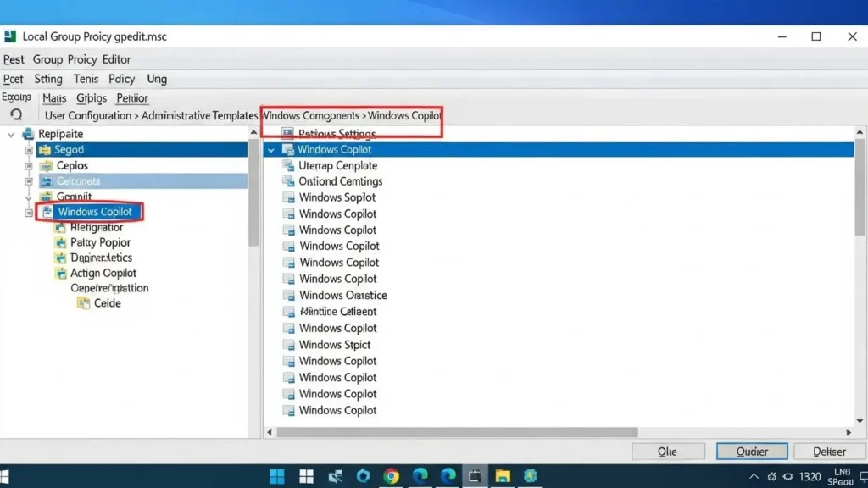Click the refresh icon in the toolbar
Image resolution: width=868 pixels, height=488 pixels.
coord(17,114)
